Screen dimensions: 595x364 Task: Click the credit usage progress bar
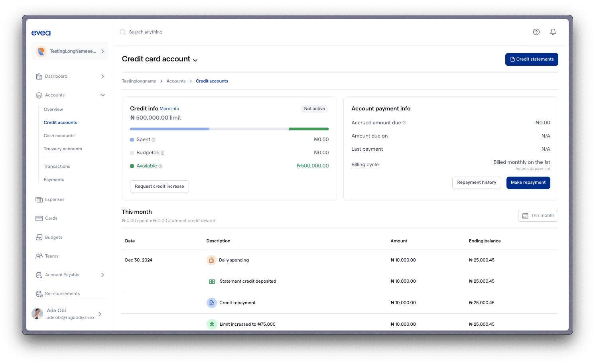tap(229, 129)
